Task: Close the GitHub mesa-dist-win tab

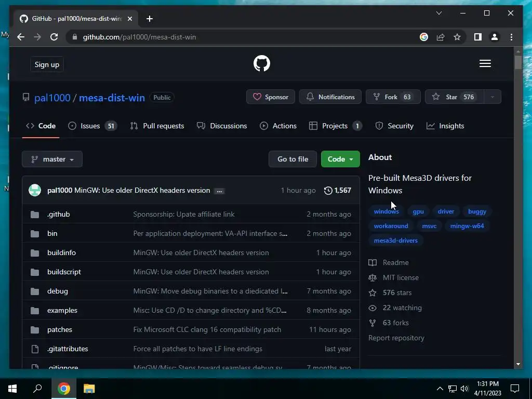Action: (129, 19)
